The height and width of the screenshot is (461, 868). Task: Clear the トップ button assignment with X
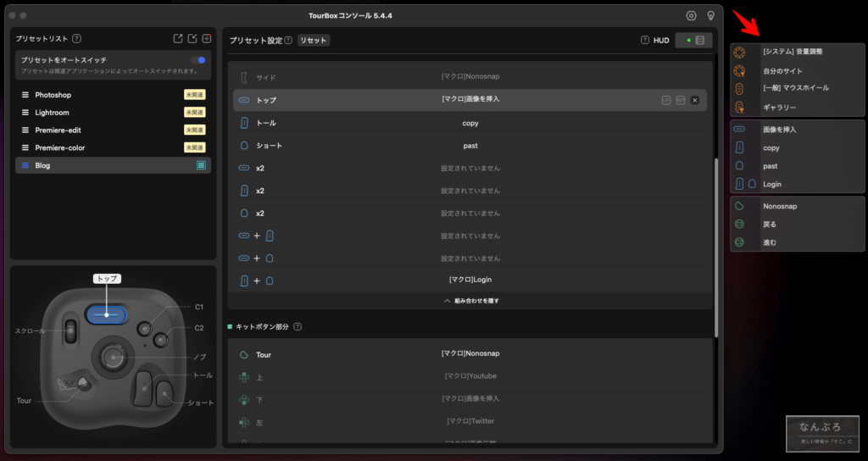[694, 100]
